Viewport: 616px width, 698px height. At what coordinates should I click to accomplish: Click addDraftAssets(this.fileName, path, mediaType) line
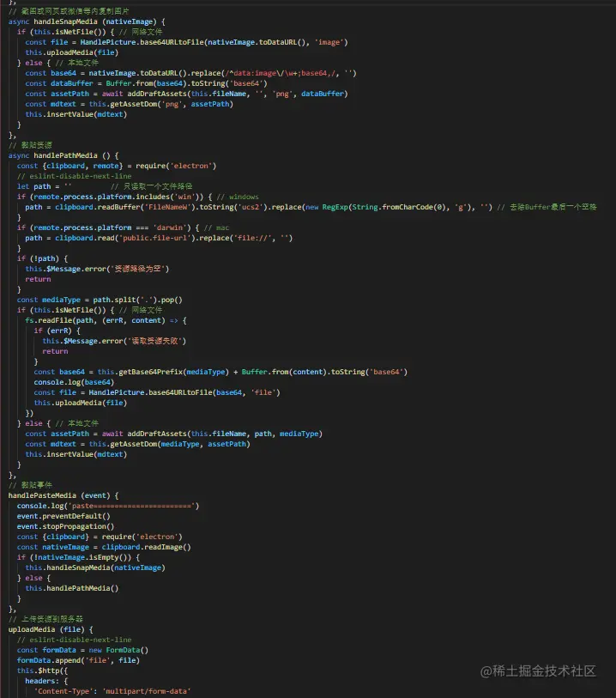tap(174, 434)
